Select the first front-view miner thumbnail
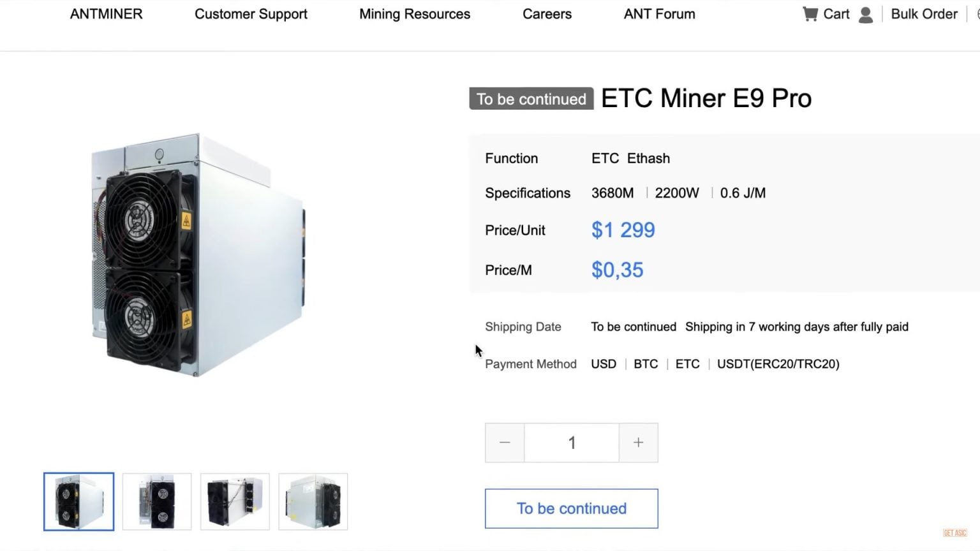The image size is (980, 551). pyautogui.click(x=79, y=501)
